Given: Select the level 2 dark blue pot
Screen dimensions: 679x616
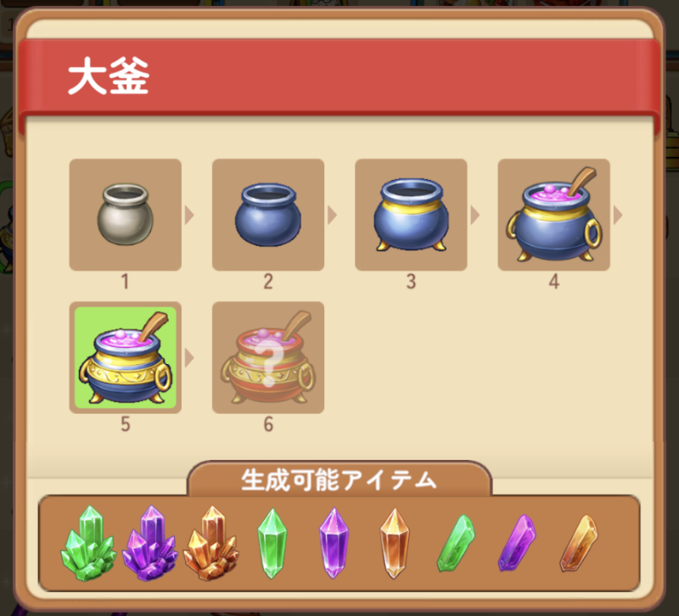Looking at the screenshot, I should (x=268, y=215).
